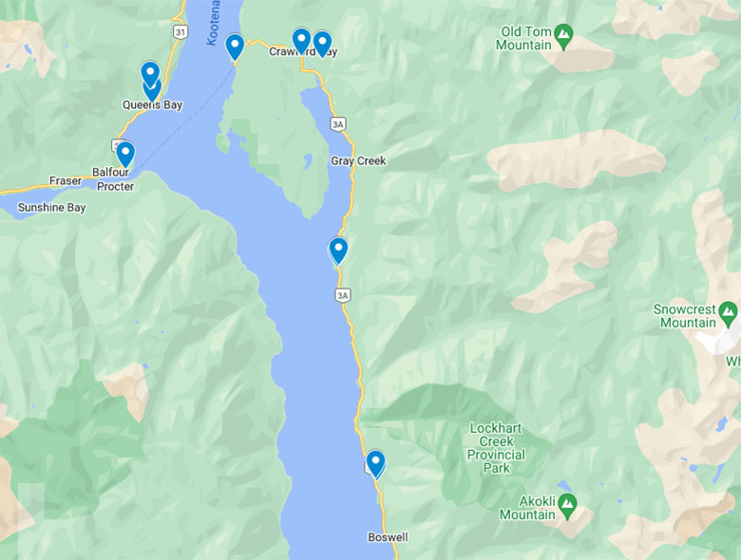Click the Akokli Mountain peak icon
Image resolution: width=741 pixels, height=560 pixels.
pyautogui.click(x=567, y=506)
